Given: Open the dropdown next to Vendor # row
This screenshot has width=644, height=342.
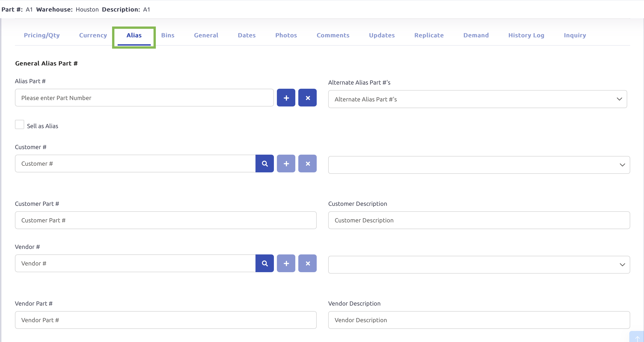Looking at the screenshot, I should pyautogui.click(x=479, y=265).
